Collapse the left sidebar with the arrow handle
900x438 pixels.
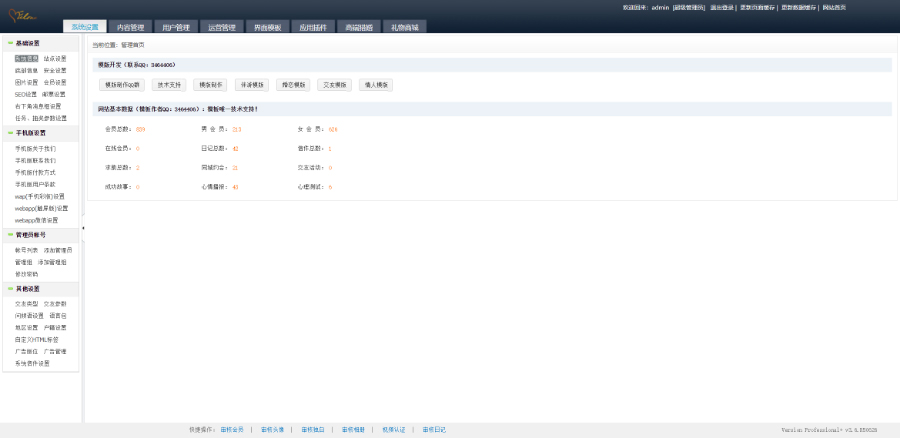pyautogui.click(x=83, y=228)
